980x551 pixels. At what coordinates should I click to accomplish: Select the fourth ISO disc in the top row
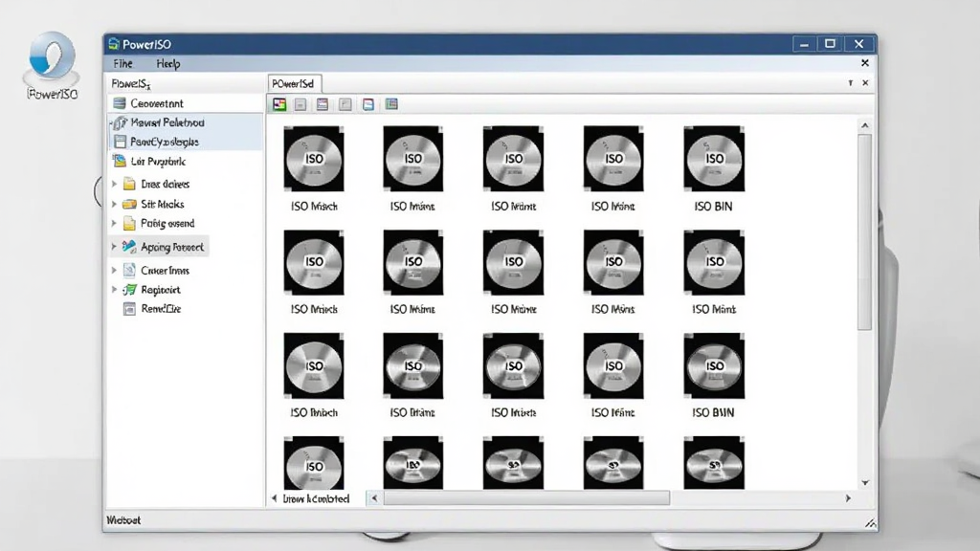point(613,159)
